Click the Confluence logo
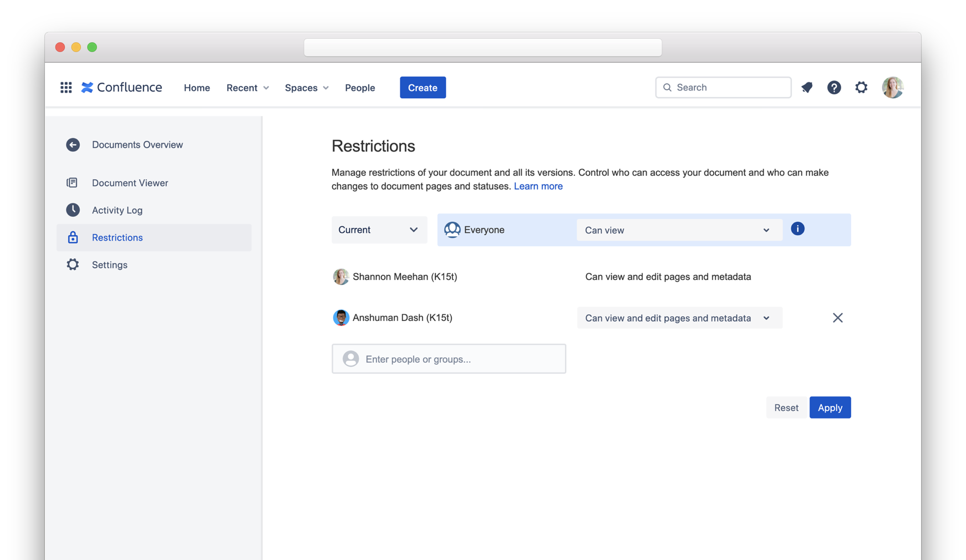The width and height of the screenshot is (966, 560). (122, 88)
